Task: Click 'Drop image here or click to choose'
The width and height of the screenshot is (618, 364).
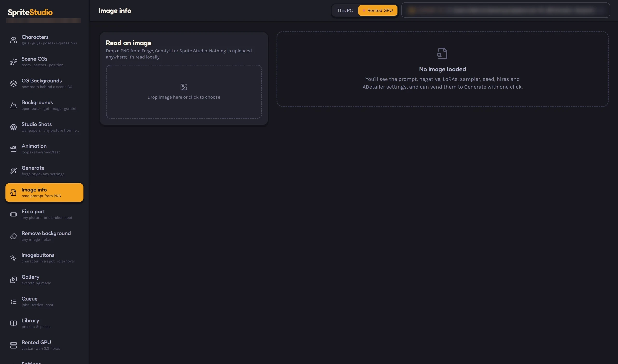Action: point(184,97)
